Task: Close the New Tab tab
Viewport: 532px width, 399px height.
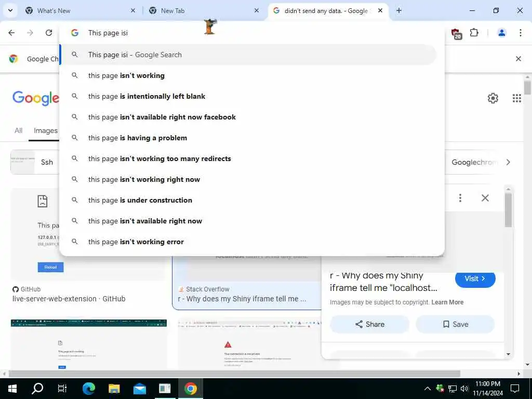Action: (257, 10)
